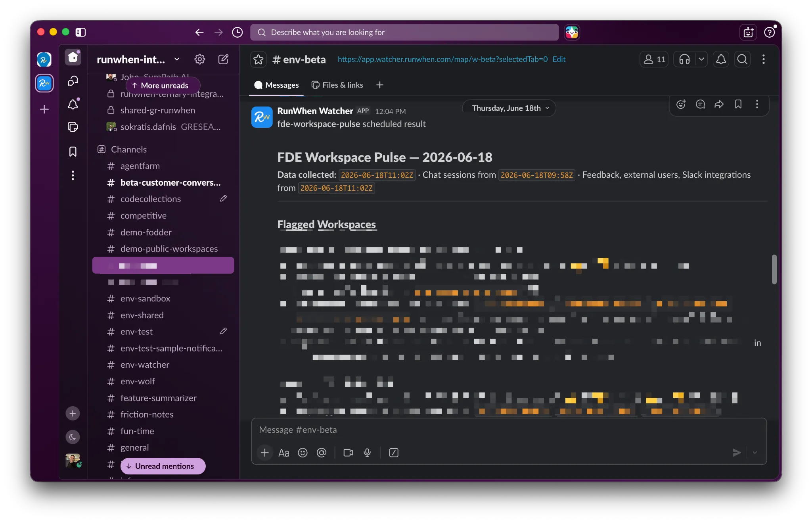Open the Home sidebar icon
This screenshot has width=812, height=522.
pos(73,58)
